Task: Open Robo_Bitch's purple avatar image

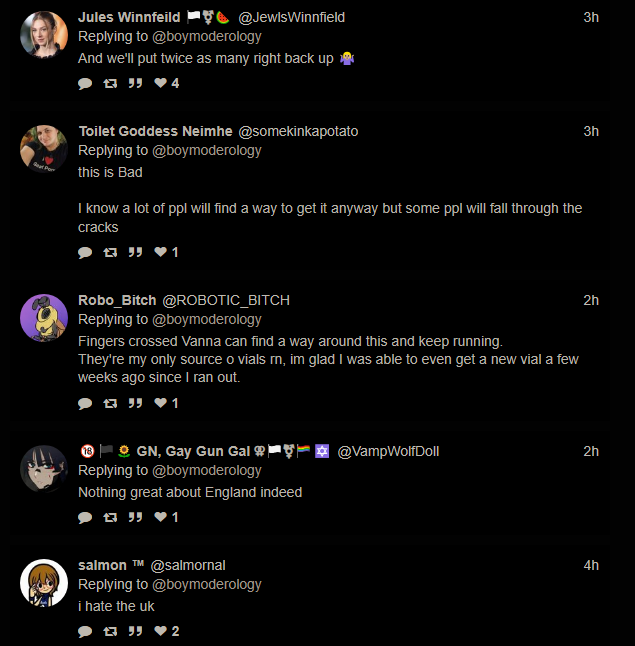Action: [44, 317]
